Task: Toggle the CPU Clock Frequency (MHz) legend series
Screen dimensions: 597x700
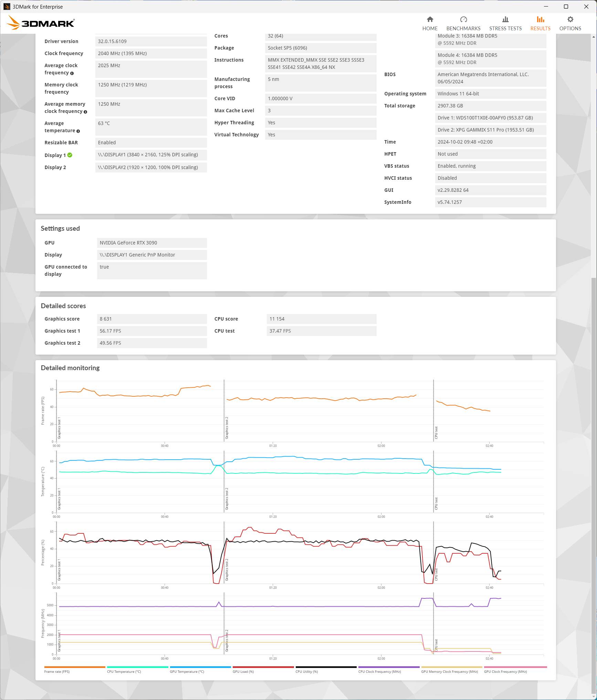Action: click(x=389, y=669)
